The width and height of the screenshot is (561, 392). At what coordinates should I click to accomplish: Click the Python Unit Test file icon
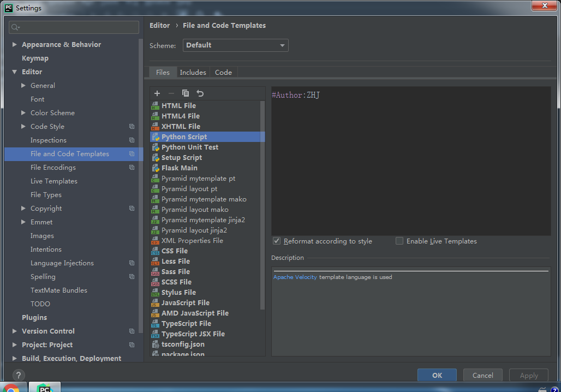coord(156,147)
